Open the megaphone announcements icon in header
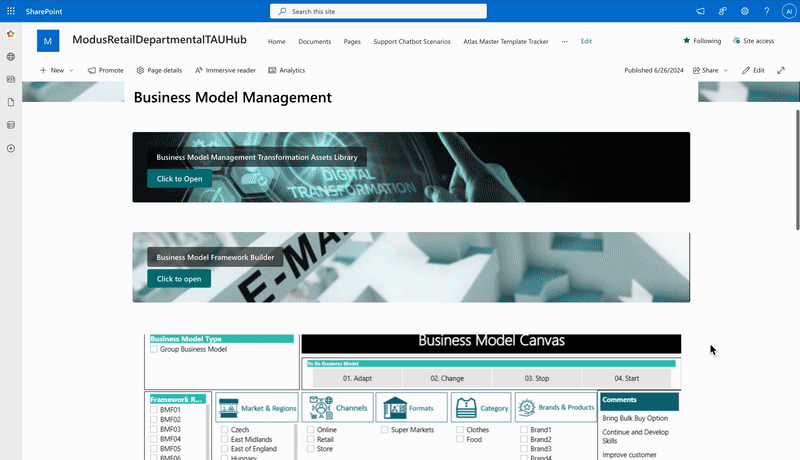Image resolution: width=800 pixels, height=460 pixels. [700, 11]
